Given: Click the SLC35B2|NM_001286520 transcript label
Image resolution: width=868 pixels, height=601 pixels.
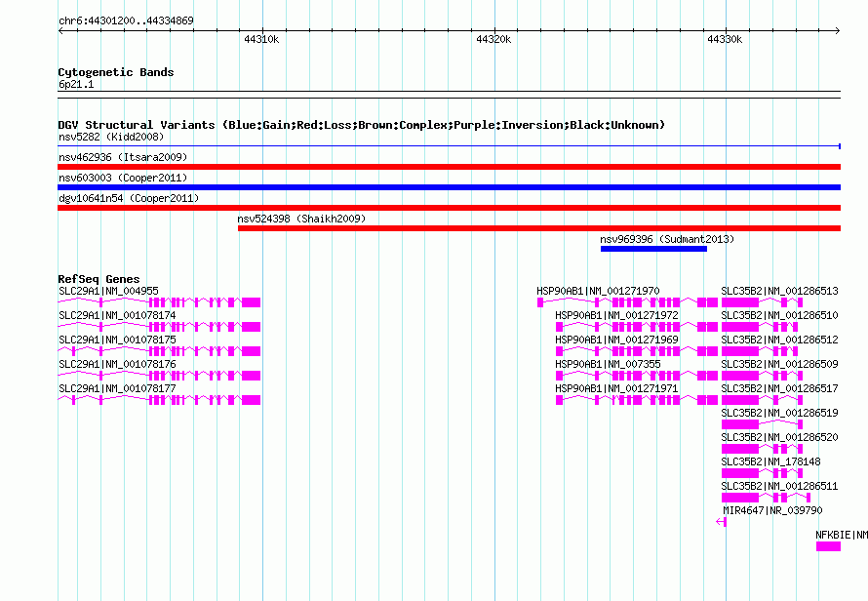Looking at the screenshot, I should coord(779,437).
